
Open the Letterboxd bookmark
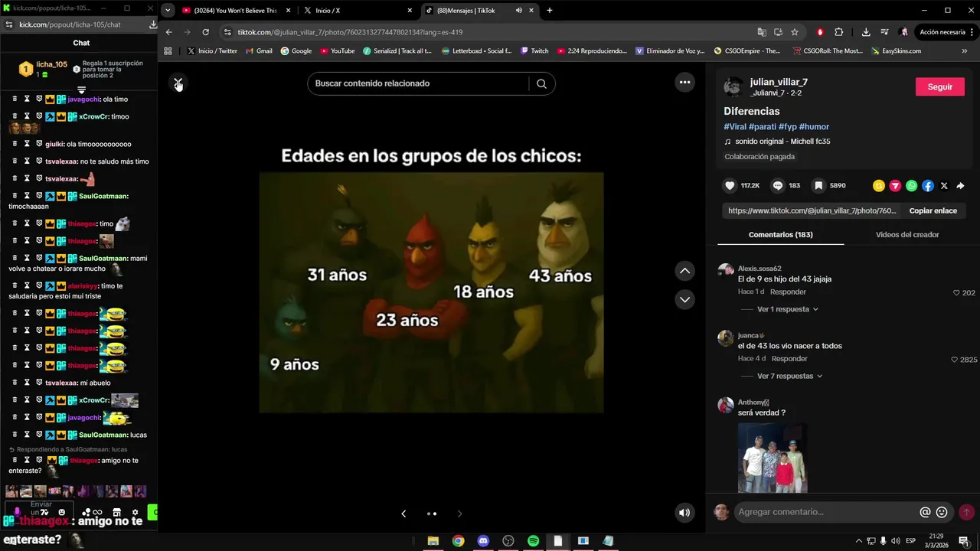pos(476,51)
